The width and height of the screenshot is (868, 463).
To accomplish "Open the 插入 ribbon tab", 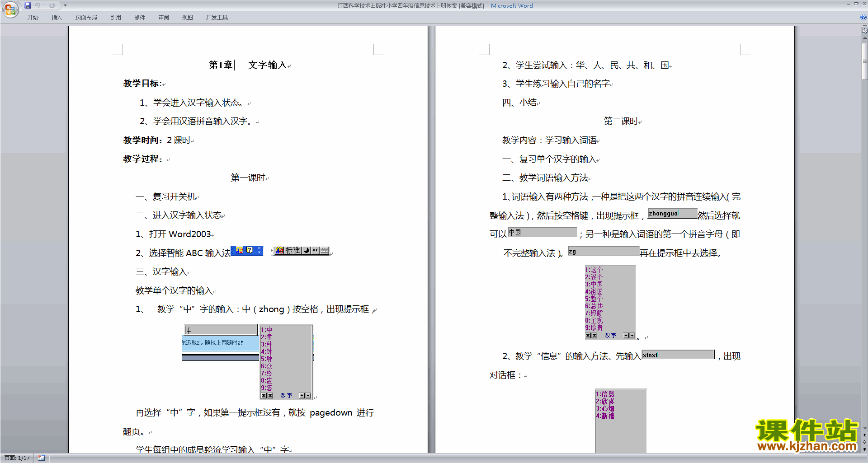I will 57,17.
